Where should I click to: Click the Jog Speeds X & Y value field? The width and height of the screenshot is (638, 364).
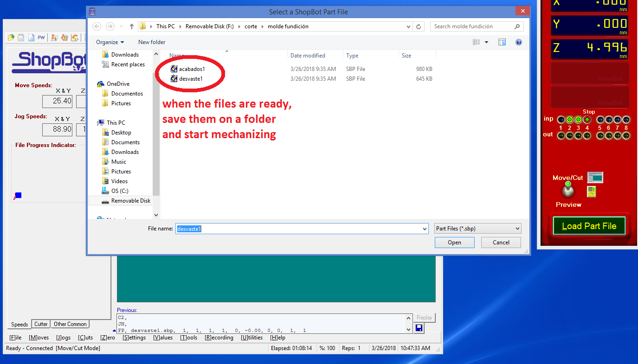coord(57,129)
